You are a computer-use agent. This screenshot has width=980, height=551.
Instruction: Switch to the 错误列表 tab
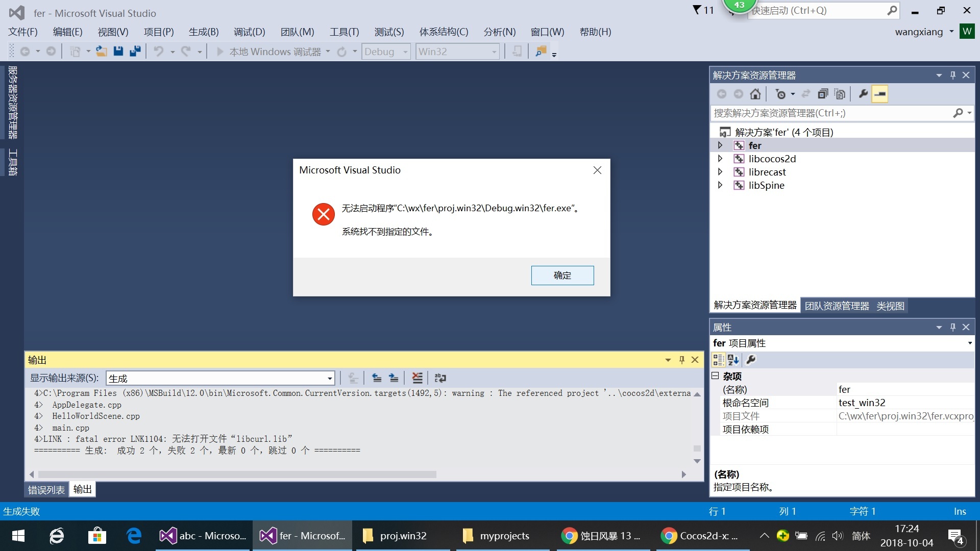[46, 490]
